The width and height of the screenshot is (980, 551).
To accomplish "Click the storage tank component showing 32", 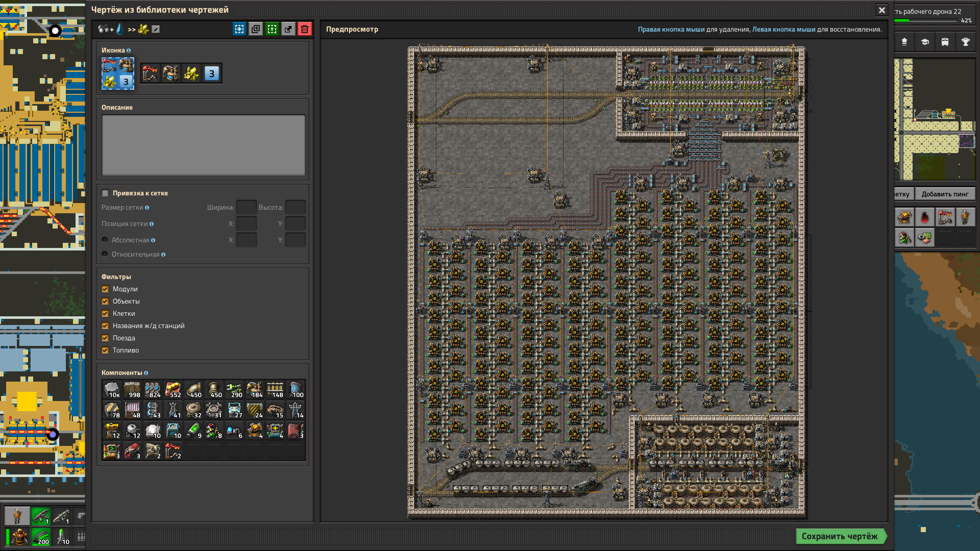I will click(x=193, y=410).
